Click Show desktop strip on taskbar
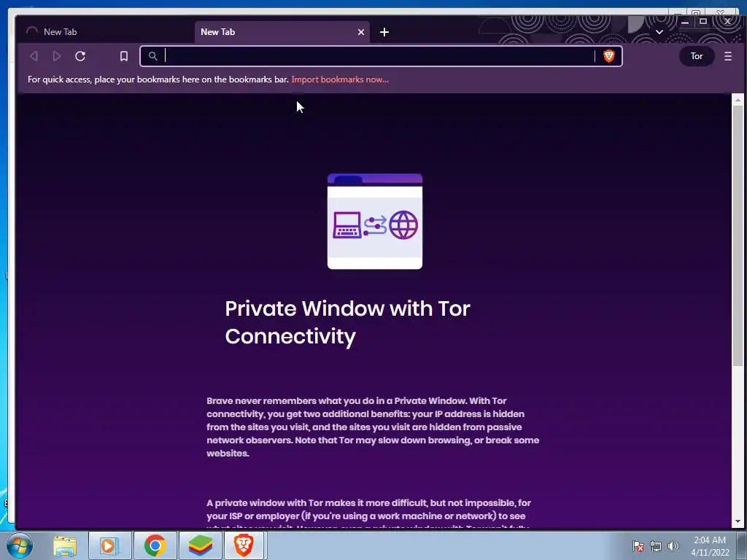This screenshot has width=747, height=560. click(x=742, y=546)
